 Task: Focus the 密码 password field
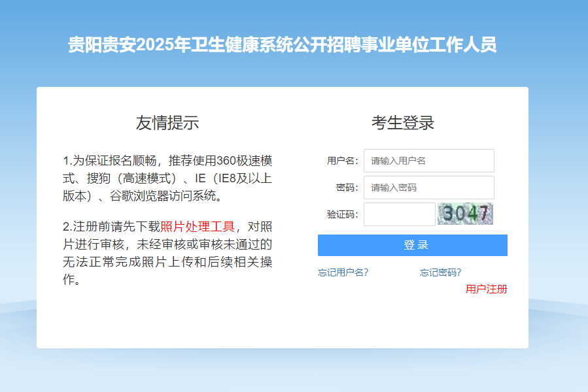coord(428,188)
